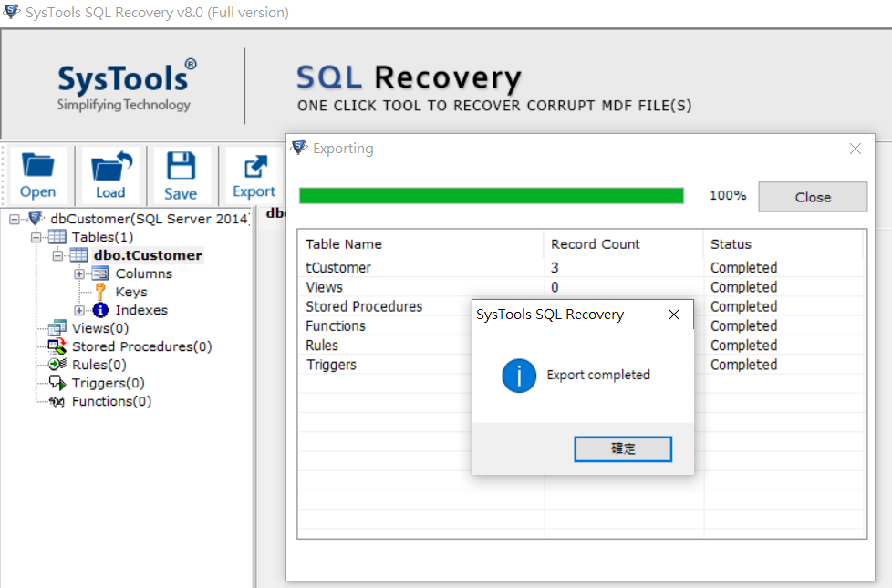Click the Rules(0) node icon
892x588 pixels.
[x=57, y=365]
